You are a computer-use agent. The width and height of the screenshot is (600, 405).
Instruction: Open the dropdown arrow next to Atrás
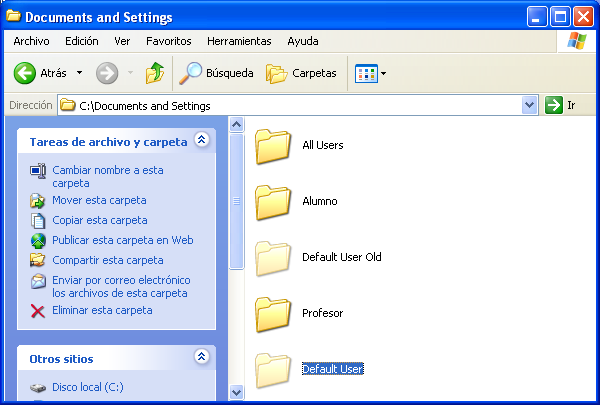(x=79, y=73)
